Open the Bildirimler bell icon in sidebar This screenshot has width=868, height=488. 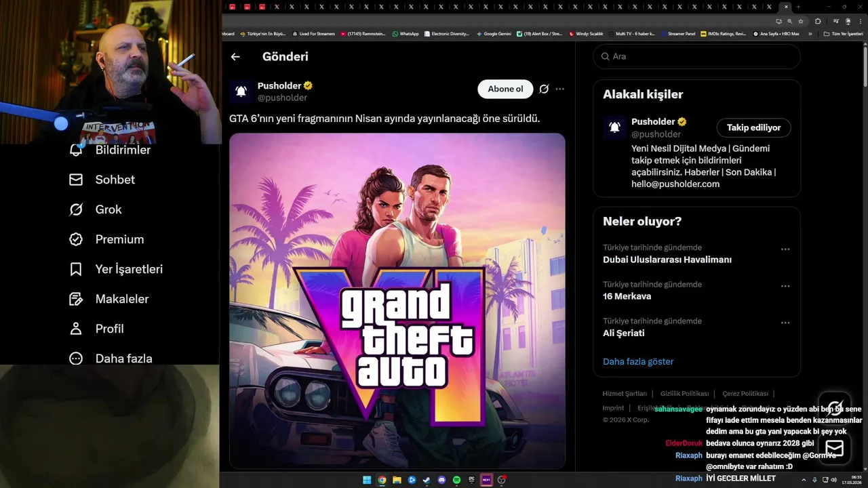[76, 150]
